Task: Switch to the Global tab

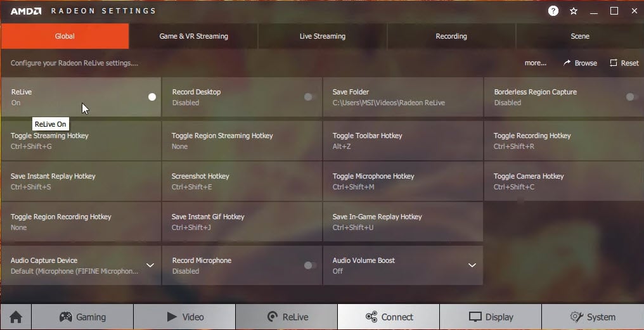Action: click(x=65, y=36)
